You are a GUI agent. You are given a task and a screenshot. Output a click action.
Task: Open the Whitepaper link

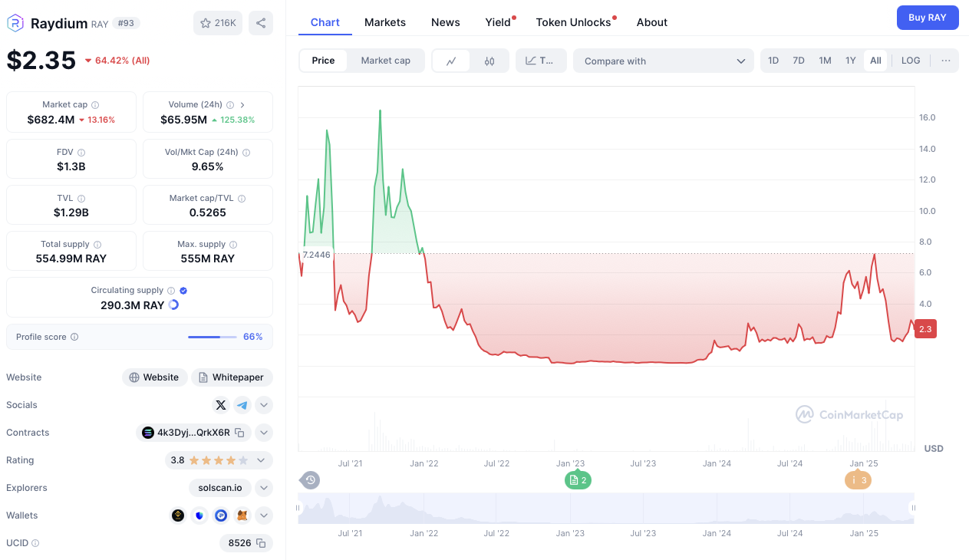click(x=232, y=377)
